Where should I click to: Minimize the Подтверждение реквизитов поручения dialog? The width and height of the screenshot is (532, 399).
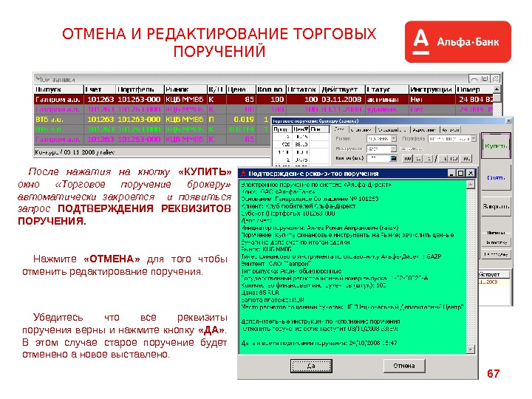point(451,174)
